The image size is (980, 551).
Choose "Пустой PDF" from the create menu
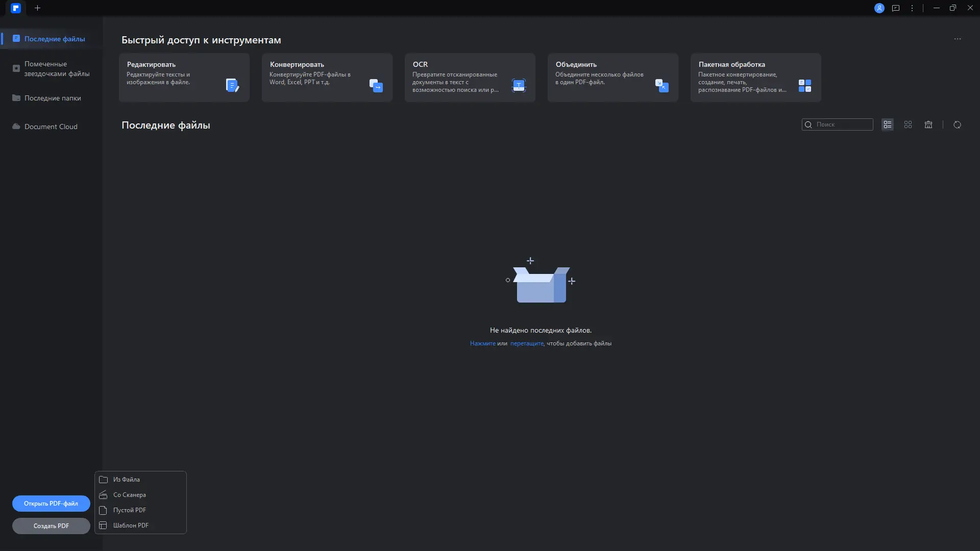coord(130,510)
